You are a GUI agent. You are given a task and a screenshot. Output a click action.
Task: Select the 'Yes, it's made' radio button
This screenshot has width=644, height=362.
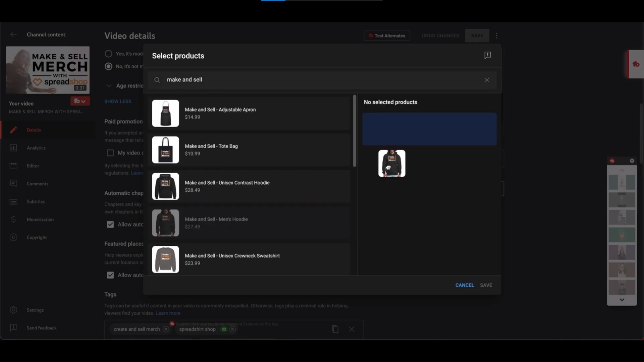click(x=108, y=54)
